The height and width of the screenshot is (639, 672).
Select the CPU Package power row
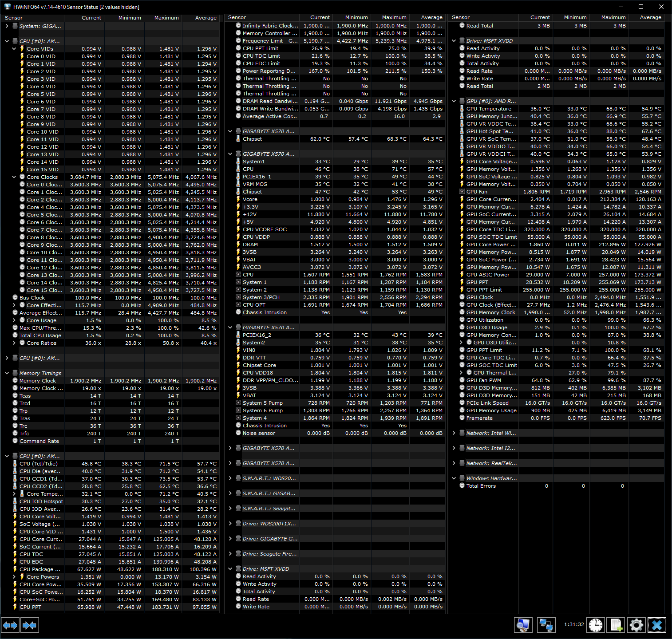pyautogui.click(x=111, y=569)
